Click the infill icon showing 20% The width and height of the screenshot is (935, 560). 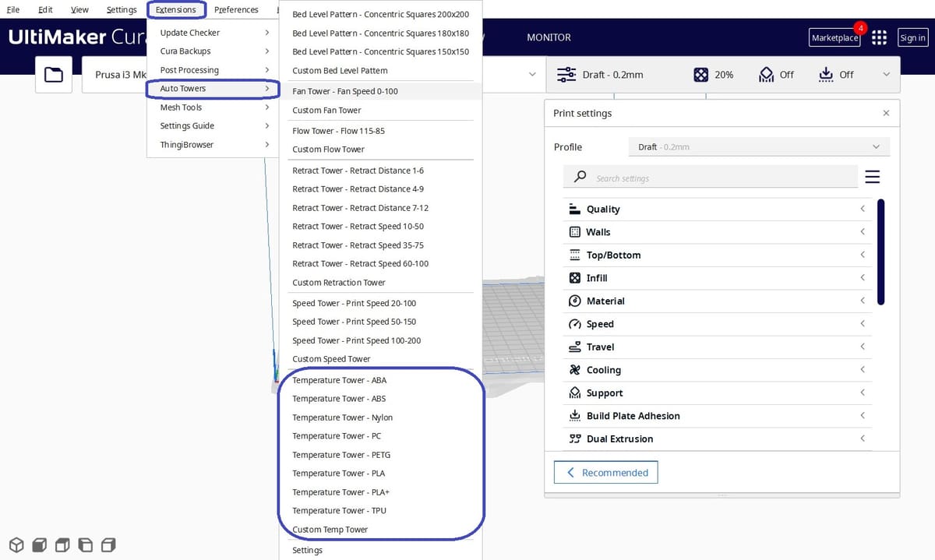[701, 75]
